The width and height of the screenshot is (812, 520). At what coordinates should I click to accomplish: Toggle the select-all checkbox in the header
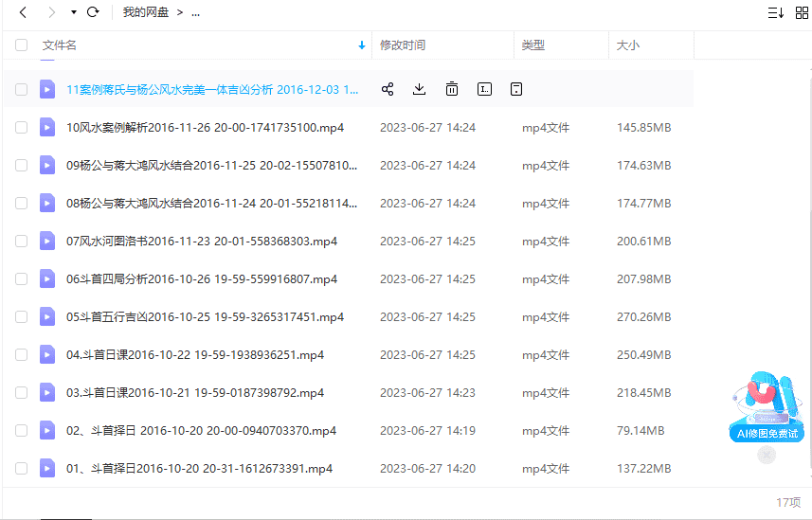pos(22,45)
